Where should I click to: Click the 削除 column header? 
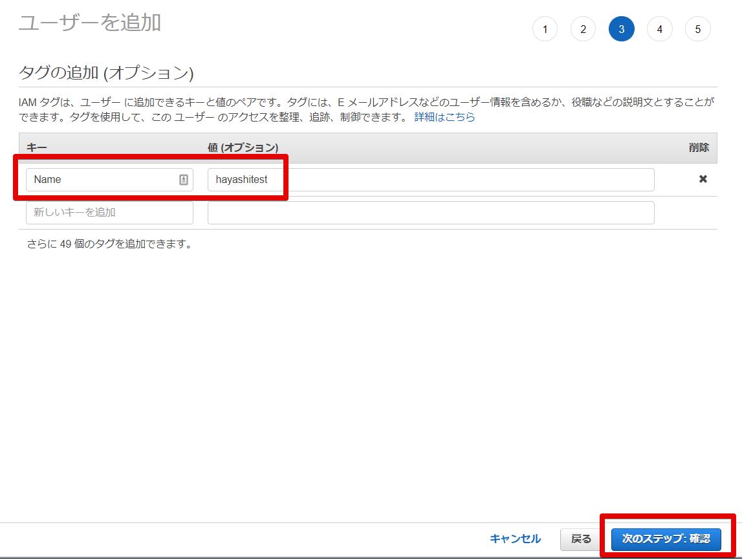click(x=699, y=147)
